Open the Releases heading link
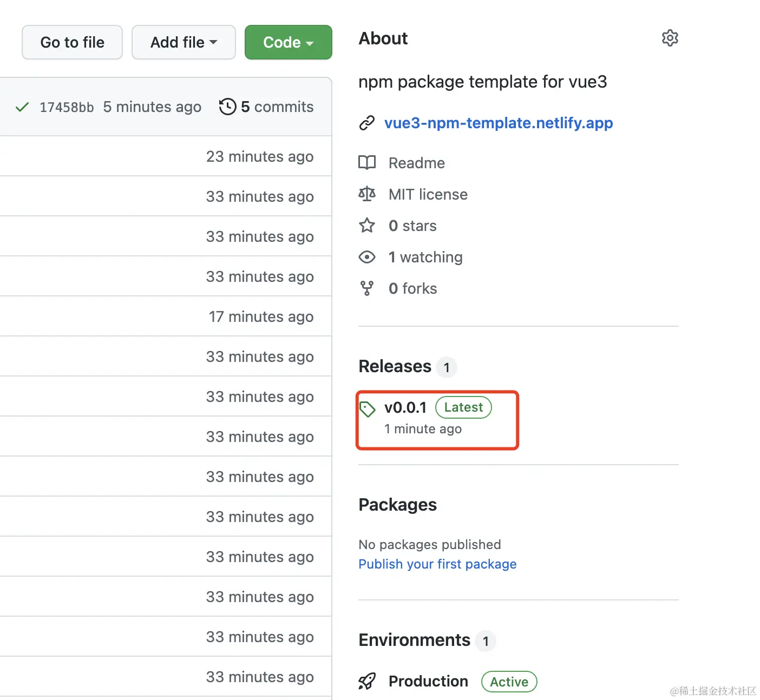This screenshot has width=760, height=700. point(395,366)
